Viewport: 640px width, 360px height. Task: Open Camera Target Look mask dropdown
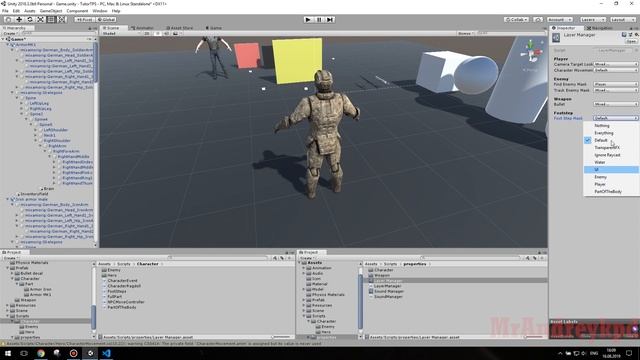click(x=616, y=64)
